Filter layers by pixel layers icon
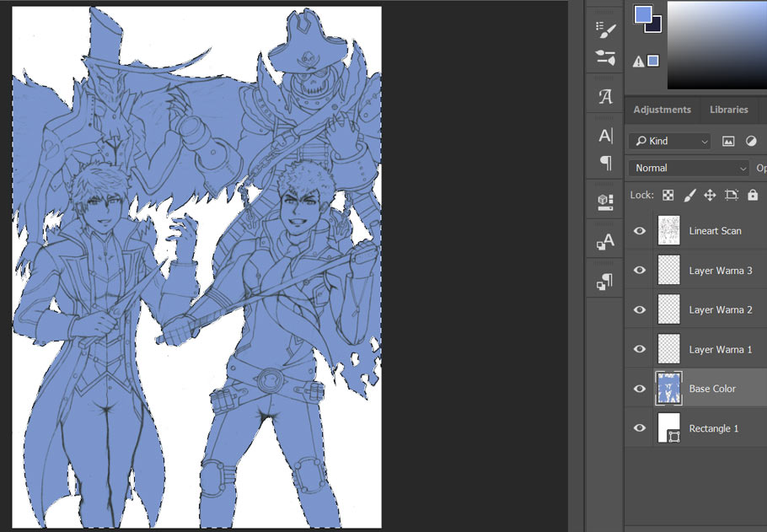Image resolution: width=767 pixels, height=532 pixels. point(728,142)
